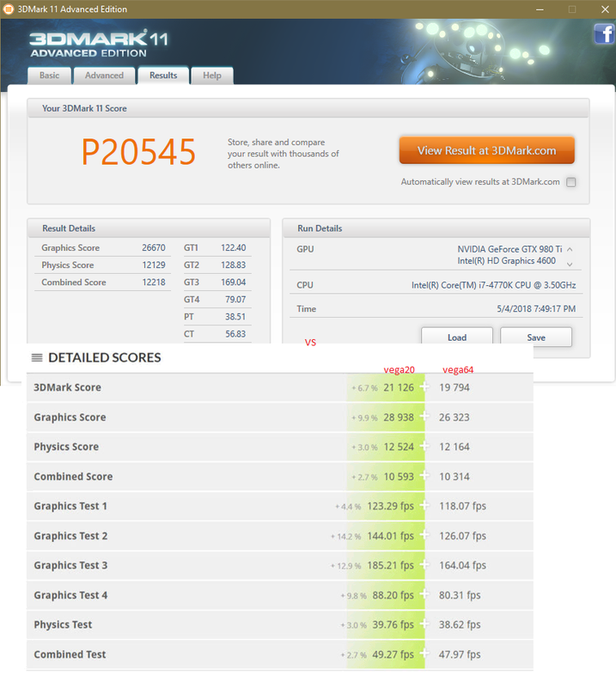The width and height of the screenshot is (616, 687).
Task: Click vega20 3DMark score 21 126
Action: tap(399, 387)
